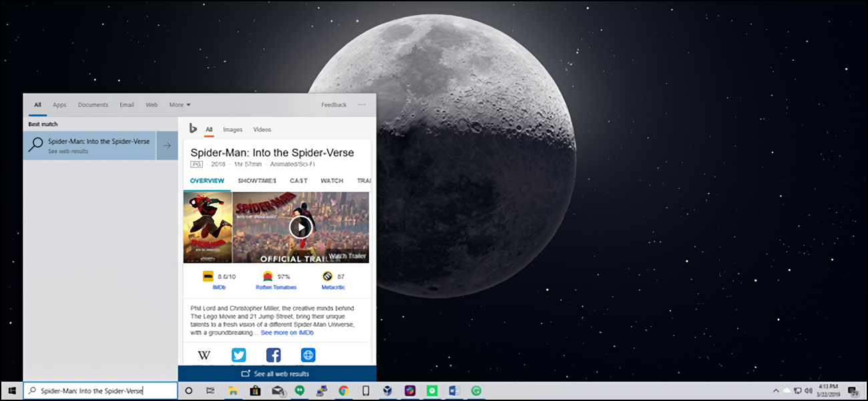
Task: Show hidden system tray icons
Action: [x=776, y=391]
